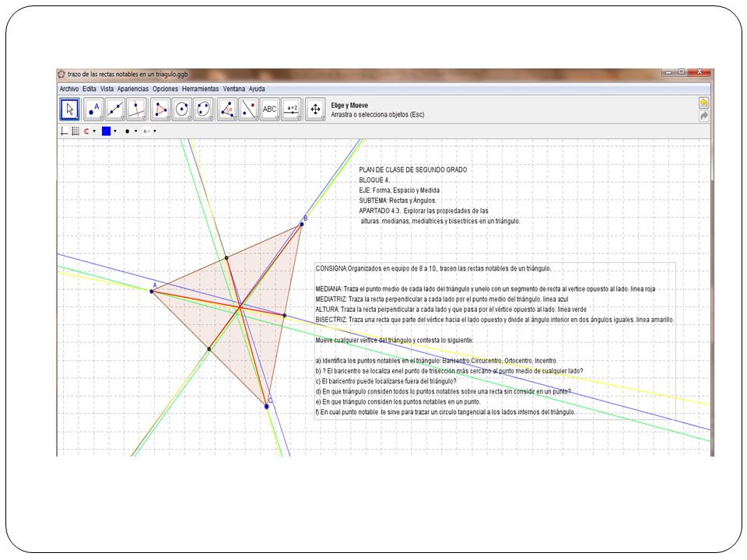Screen dimensions: 747x560
Task: Click vertex point B of the triangle
Action: coord(302,224)
